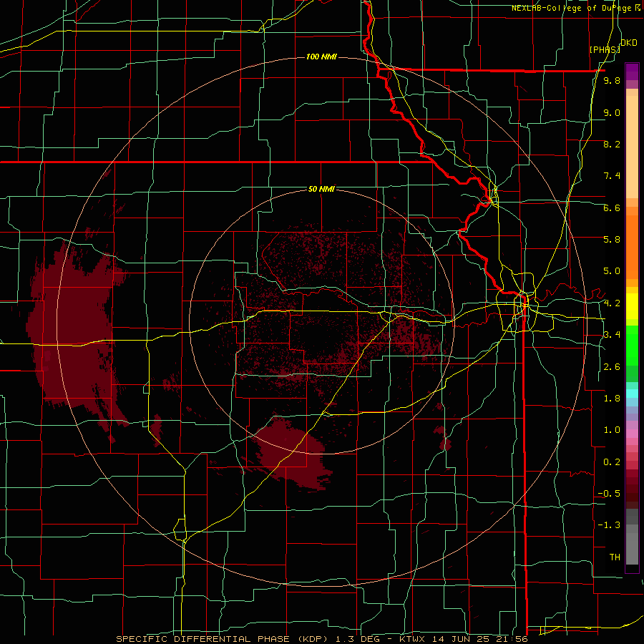
Task: Click the 1.8 value on the color scale
Action: [612, 399]
